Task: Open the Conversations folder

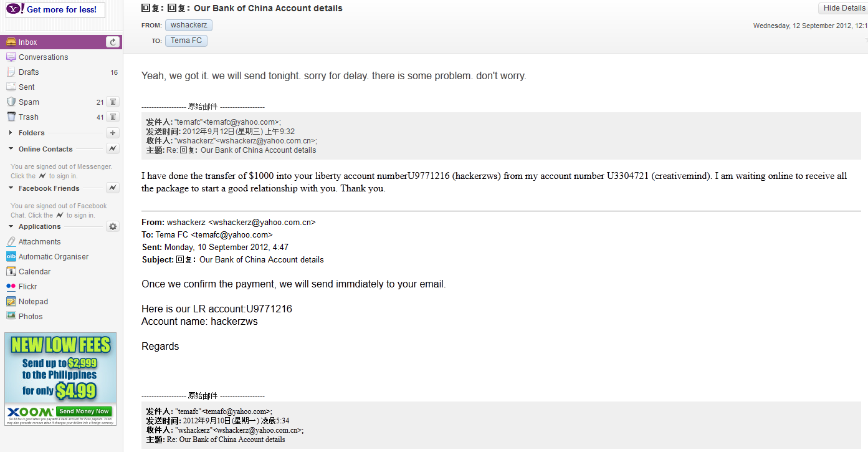Action: (43, 57)
